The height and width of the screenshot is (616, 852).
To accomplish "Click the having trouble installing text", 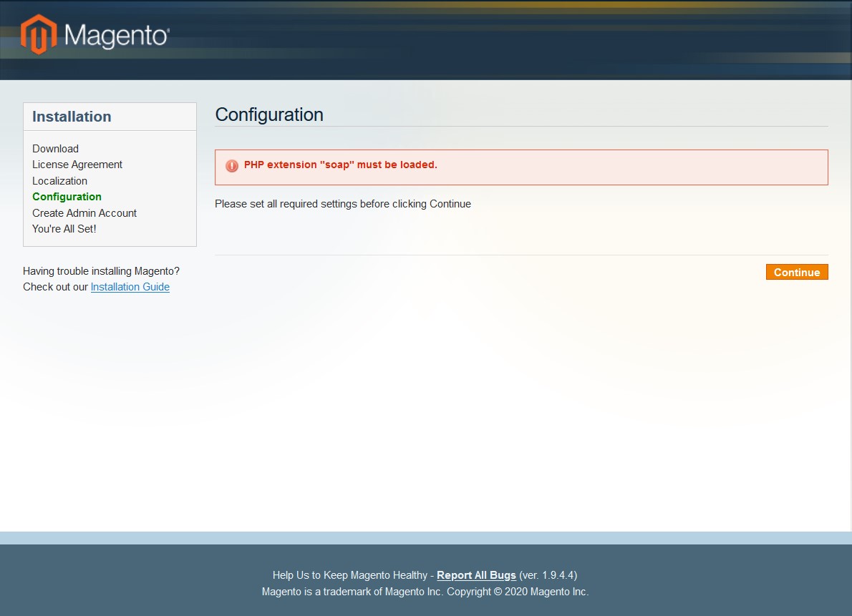I will click(101, 270).
